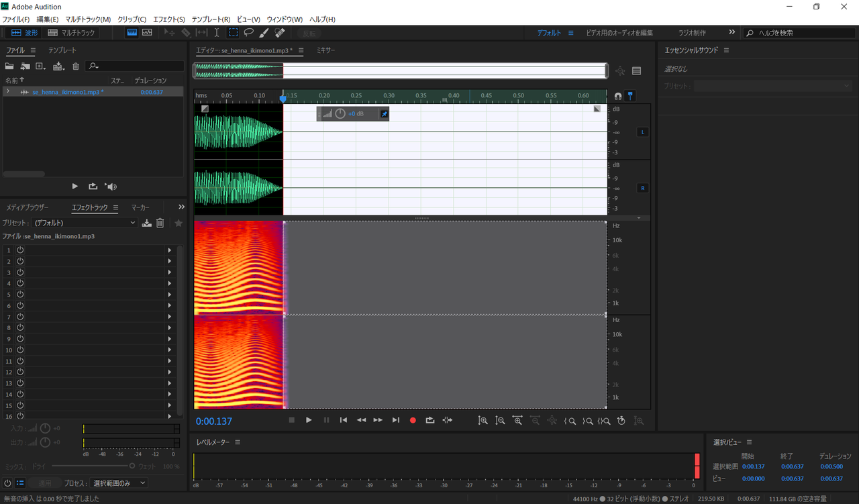Open Essential Sound panel menu
Viewport: 859px width, 504px height.
point(726,50)
